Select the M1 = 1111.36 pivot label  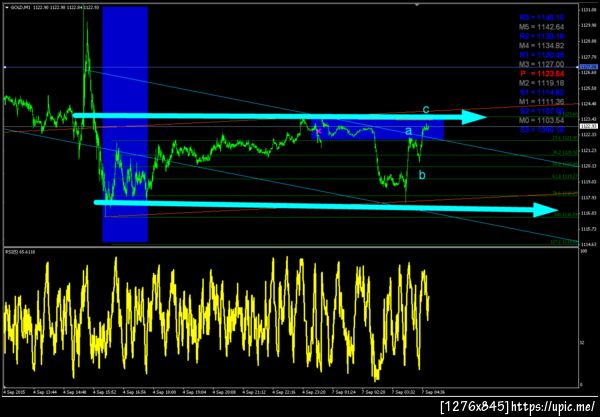pyautogui.click(x=541, y=102)
